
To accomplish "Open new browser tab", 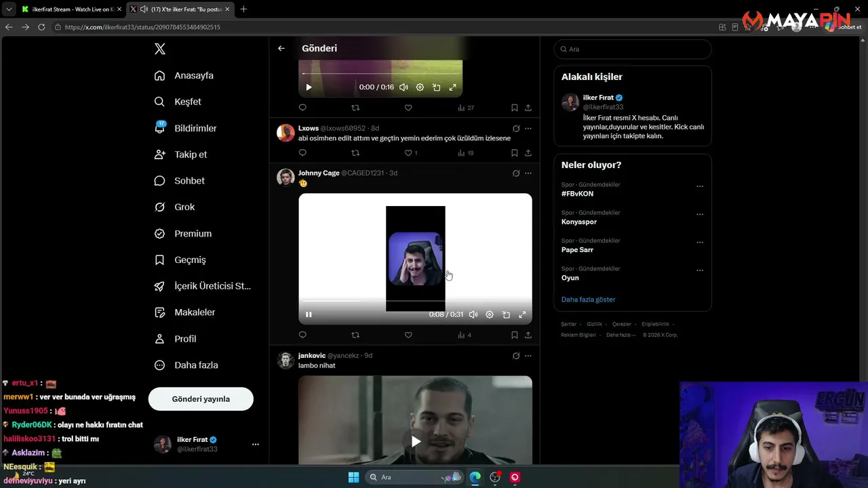I will click(x=243, y=9).
